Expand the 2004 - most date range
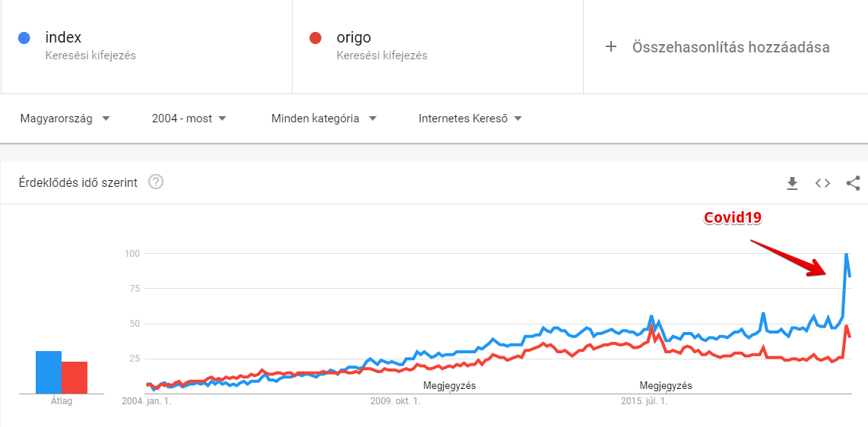868x427 pixels. (x=188, y=119)
